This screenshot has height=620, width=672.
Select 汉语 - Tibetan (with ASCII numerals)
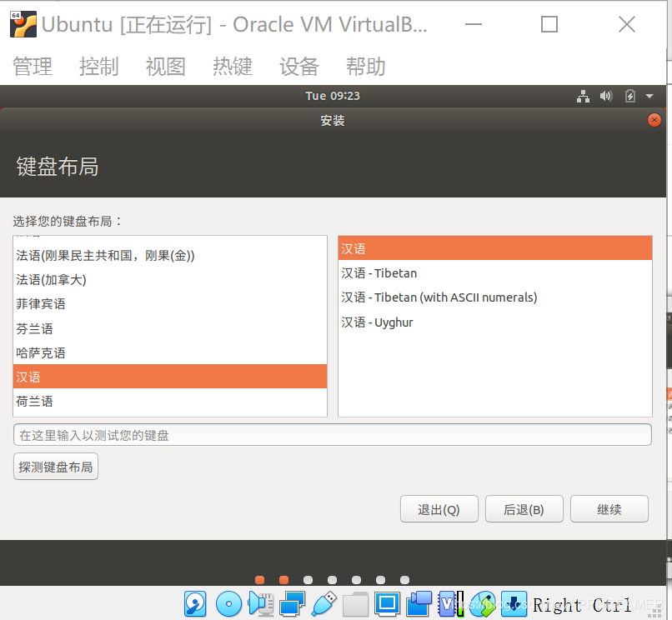(x=495, y=297)
